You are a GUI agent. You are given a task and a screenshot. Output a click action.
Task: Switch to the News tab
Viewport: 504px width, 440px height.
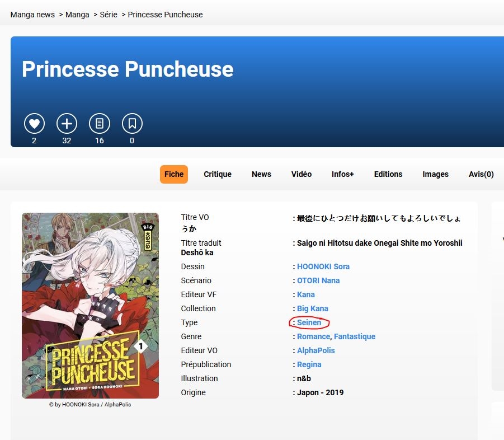(x=261, y=174)
